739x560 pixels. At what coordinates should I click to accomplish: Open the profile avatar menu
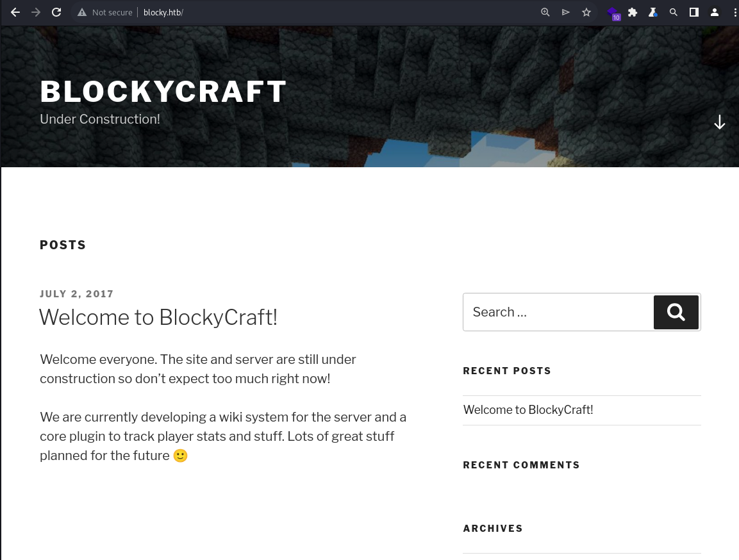pos(715,12)
